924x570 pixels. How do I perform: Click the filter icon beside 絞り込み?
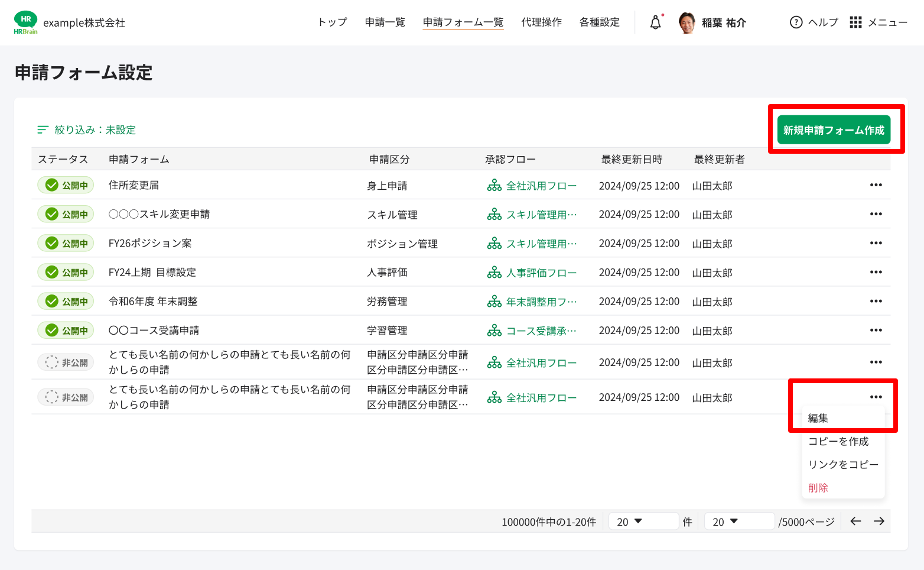(42, 129)
